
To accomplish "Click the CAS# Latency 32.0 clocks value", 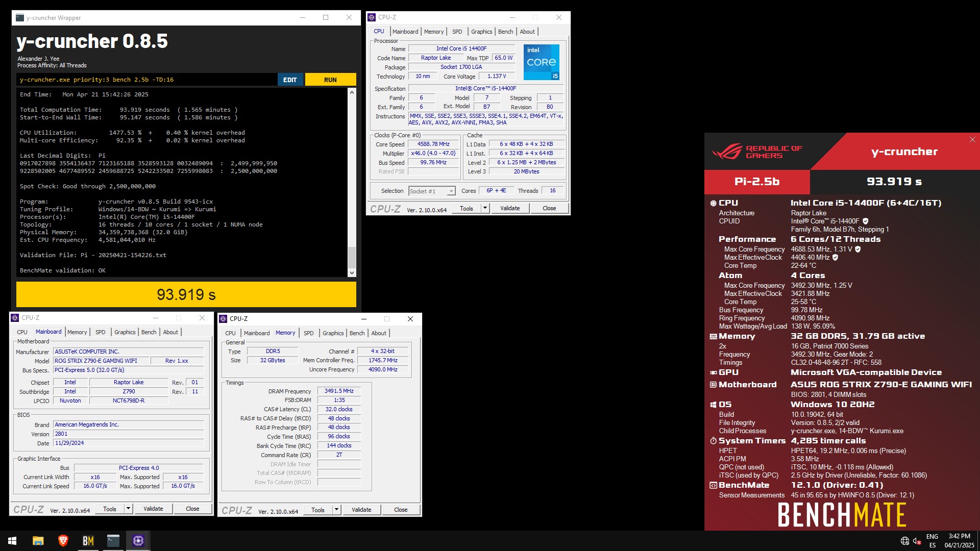I will tap(339, 409).
